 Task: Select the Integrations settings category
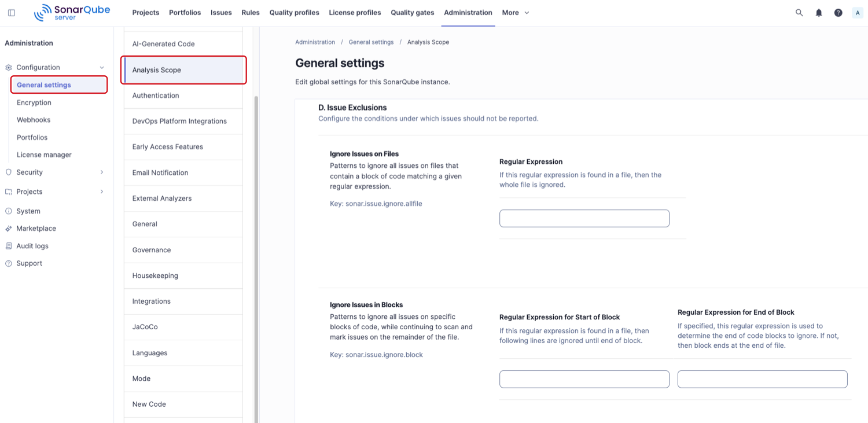coord(183,301)
